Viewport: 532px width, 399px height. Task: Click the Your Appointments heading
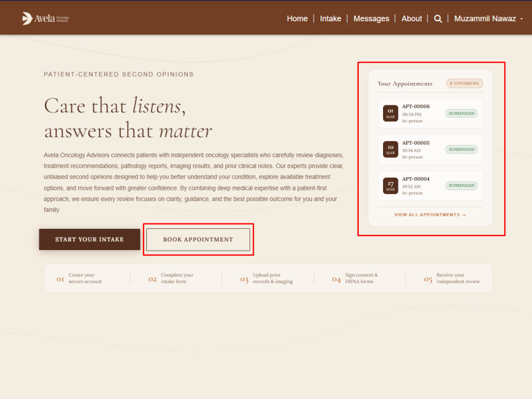405,84
